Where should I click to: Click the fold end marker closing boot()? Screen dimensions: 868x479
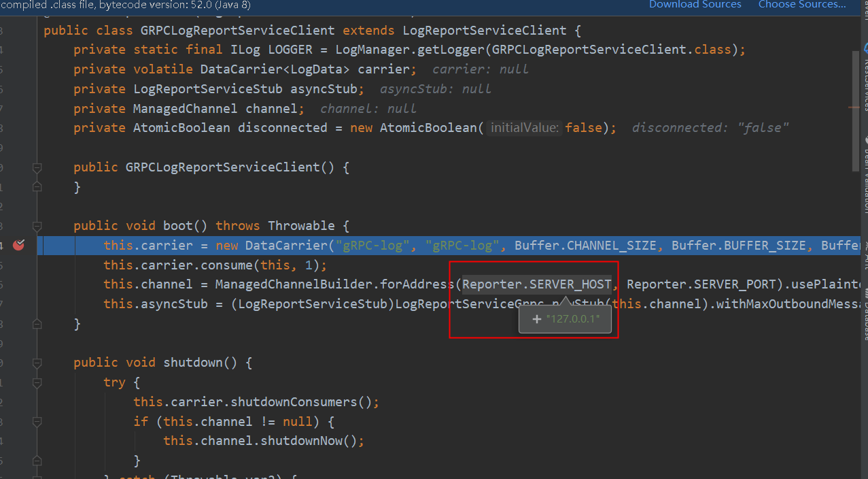37,323
